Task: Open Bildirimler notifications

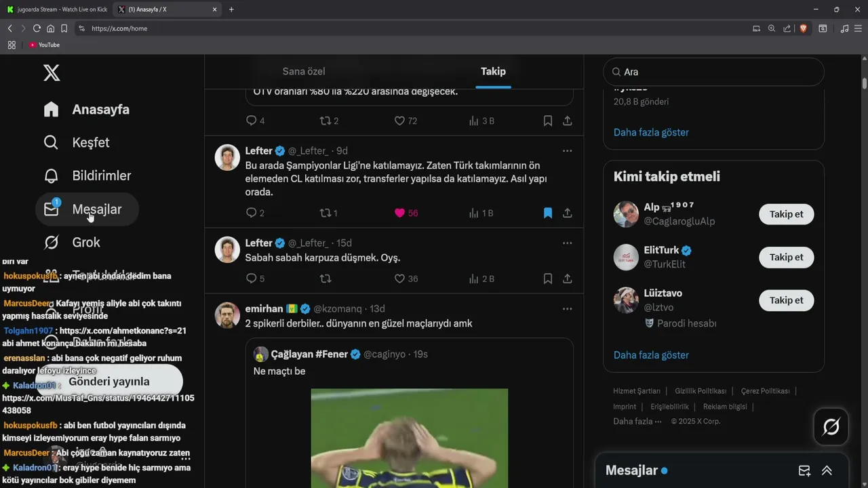Action: click(87, 176)
